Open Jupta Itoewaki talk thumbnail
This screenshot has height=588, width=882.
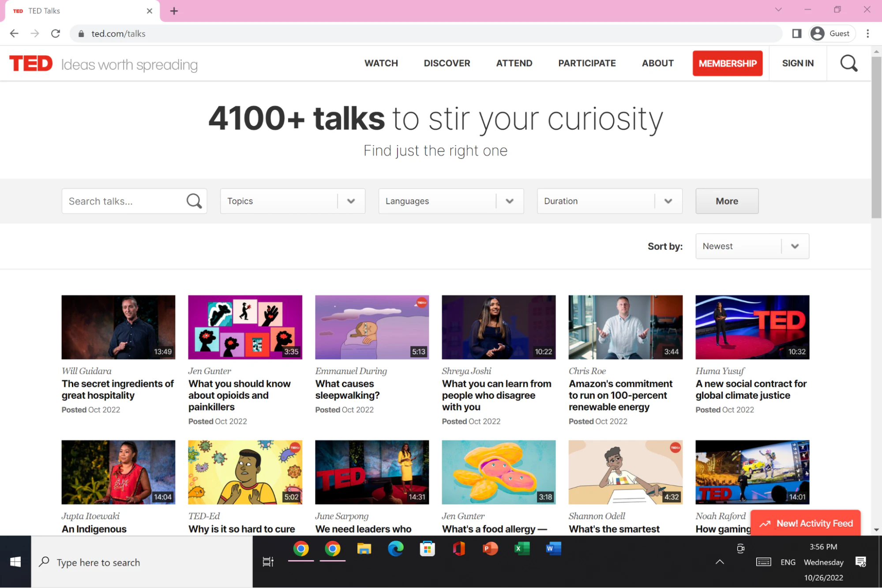click(x=118, y=472)
